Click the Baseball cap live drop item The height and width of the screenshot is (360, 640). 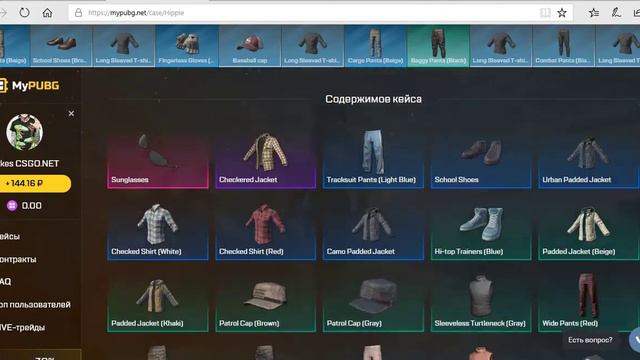[x=250, y=46]
